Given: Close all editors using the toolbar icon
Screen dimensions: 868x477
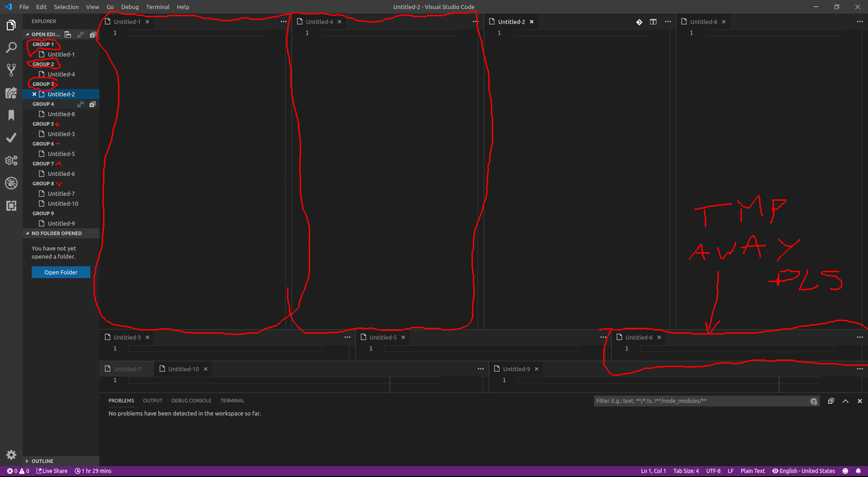Looking at the screenshot, I should coord(93,34).
